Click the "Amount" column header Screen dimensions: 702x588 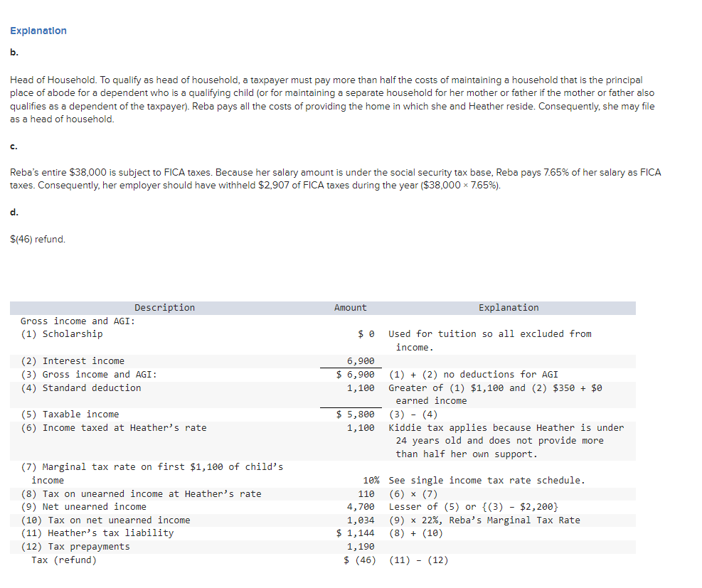point(350,308)
